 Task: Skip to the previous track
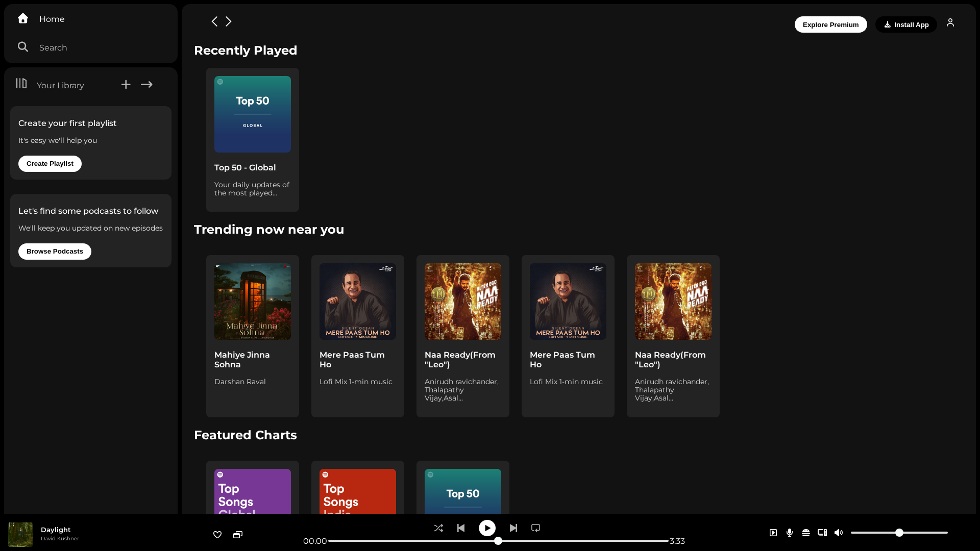461,528
